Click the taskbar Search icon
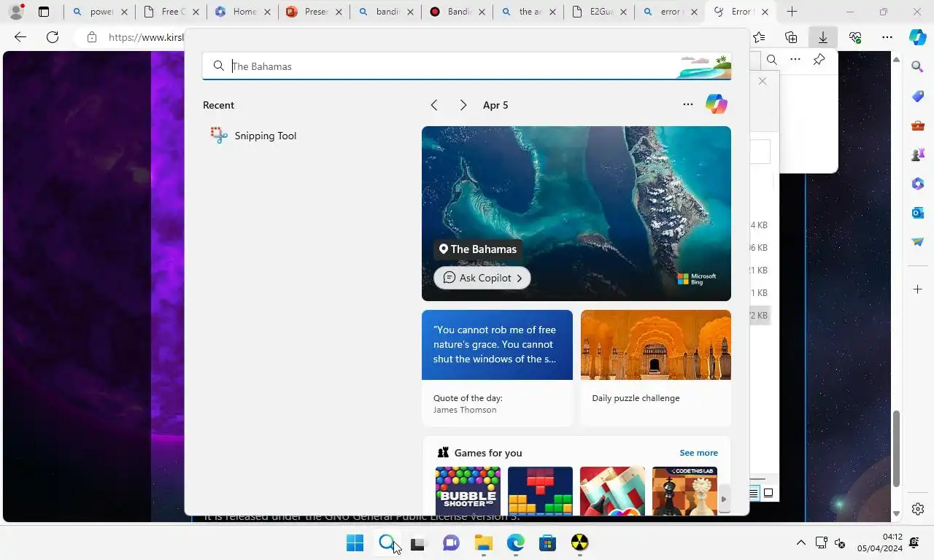This screenshot has height=560, width=934. point(387,542)
